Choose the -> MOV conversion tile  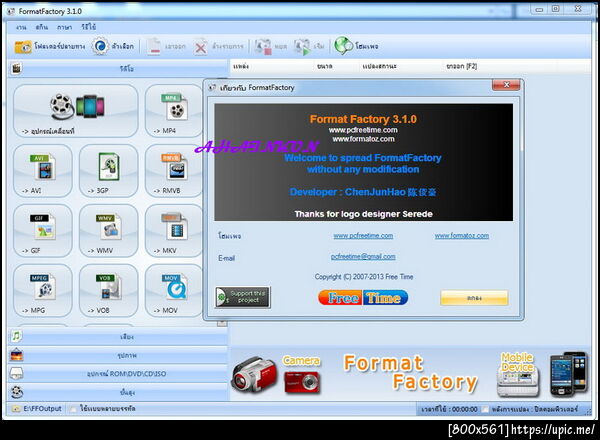[174, 290]
